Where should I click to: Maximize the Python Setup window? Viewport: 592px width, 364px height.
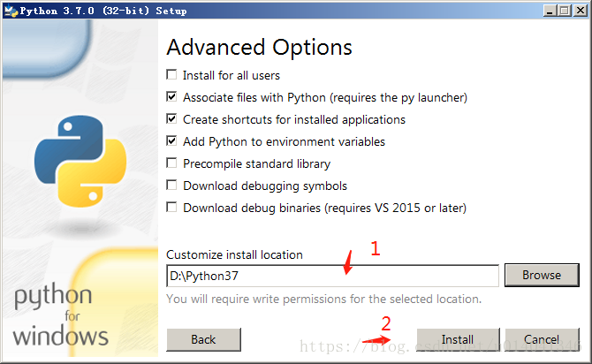click(565, 11)
